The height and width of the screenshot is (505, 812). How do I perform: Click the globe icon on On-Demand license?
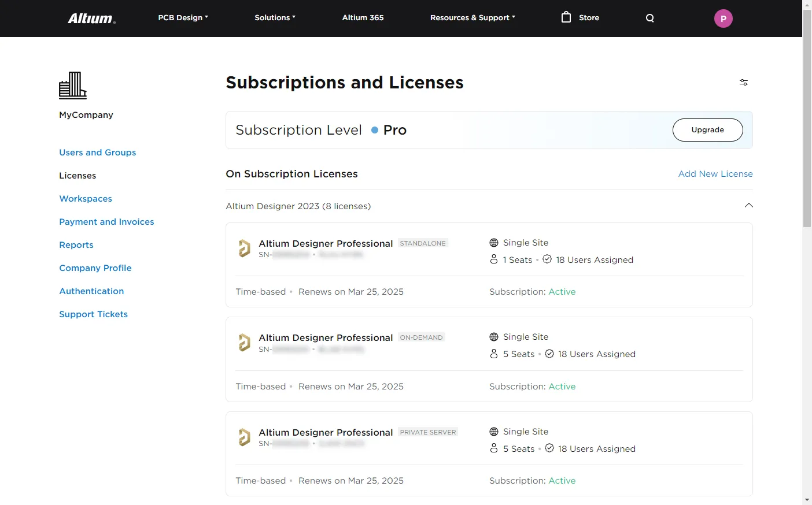pos(494,337)
